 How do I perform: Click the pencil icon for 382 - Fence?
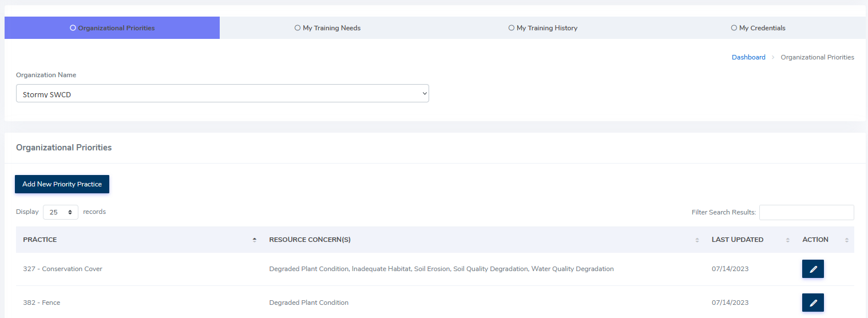tap(812, 303)
